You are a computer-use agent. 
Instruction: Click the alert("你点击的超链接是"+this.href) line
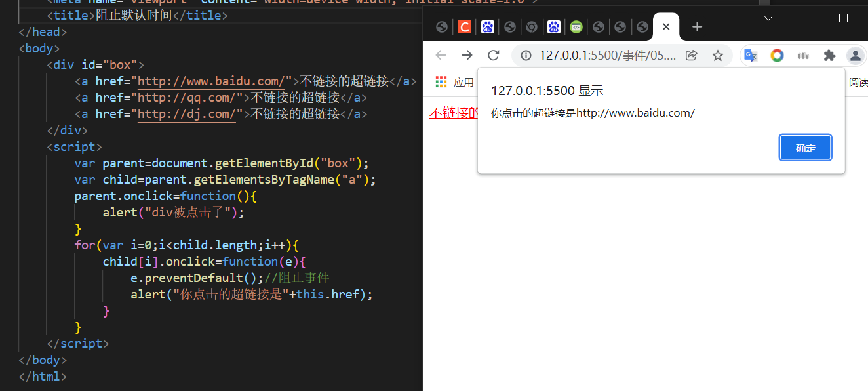[252, 295]
